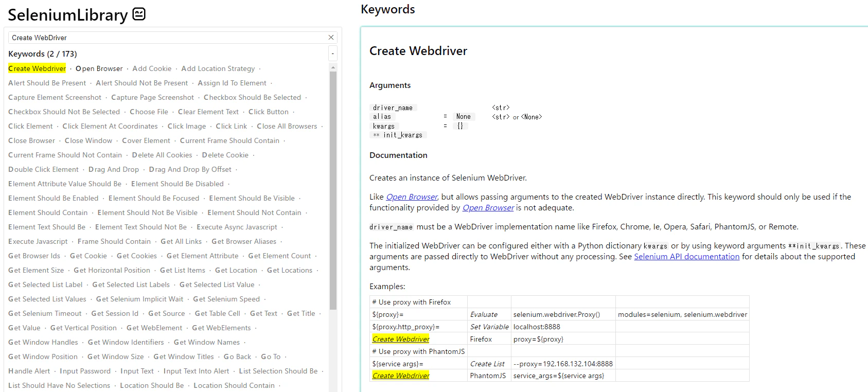Select Get Selected List Value keyword

pos(217,284)
